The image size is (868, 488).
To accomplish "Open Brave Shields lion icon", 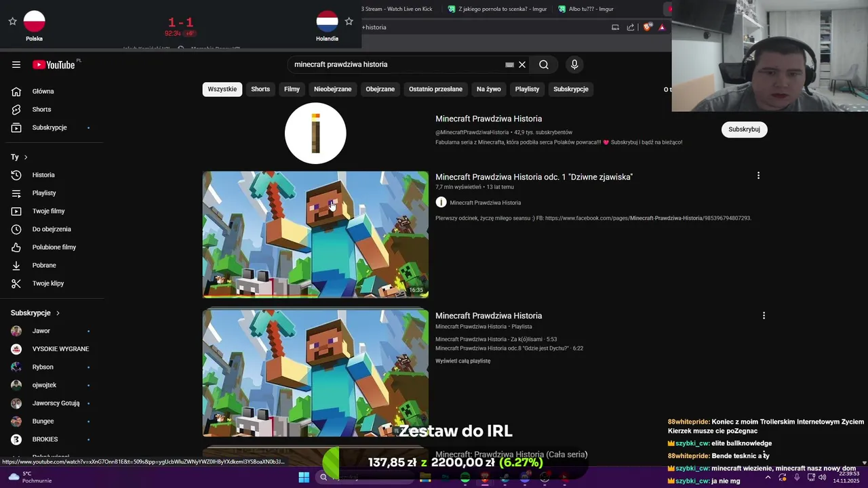I will point(647,27).
